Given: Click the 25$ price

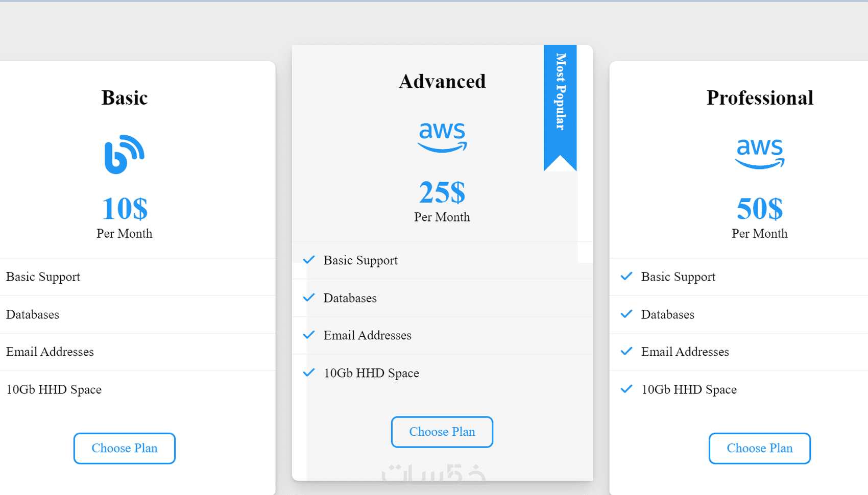Looking at the screenshot, I should (x=442, y=192).
